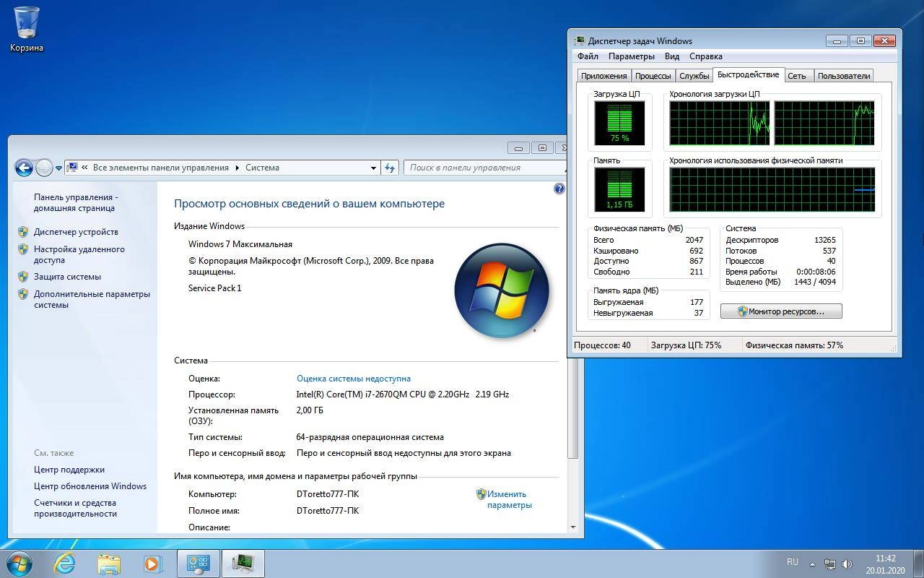Click the network icon in system tray
This screenshot has width=924, height=578.
pos(830,564)
